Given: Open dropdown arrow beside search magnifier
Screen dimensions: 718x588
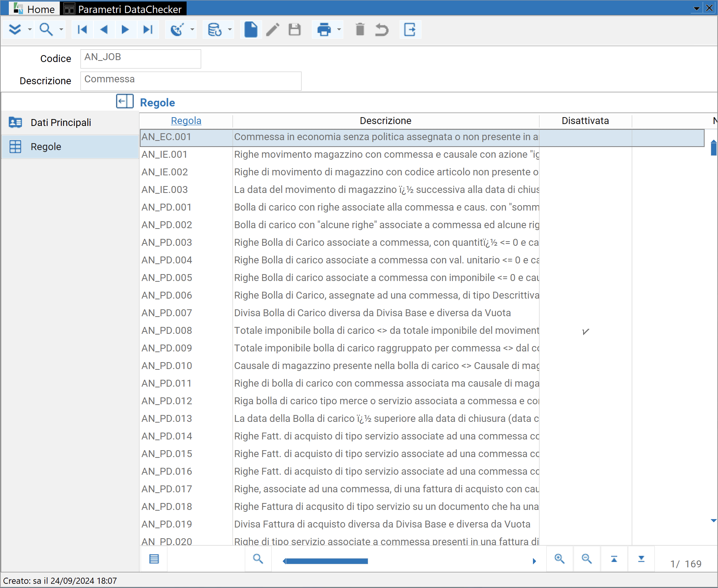Looking at the screenshot, I should pos(61,29).
